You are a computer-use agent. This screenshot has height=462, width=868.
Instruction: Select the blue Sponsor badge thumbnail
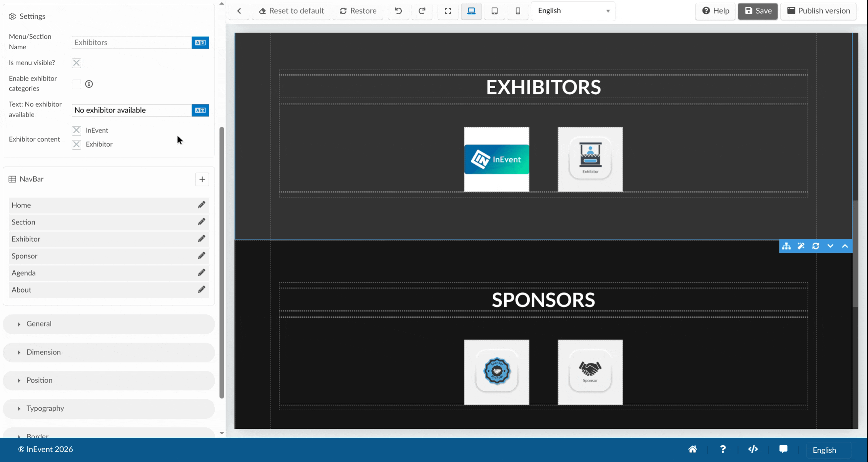(x=497, y=372)
